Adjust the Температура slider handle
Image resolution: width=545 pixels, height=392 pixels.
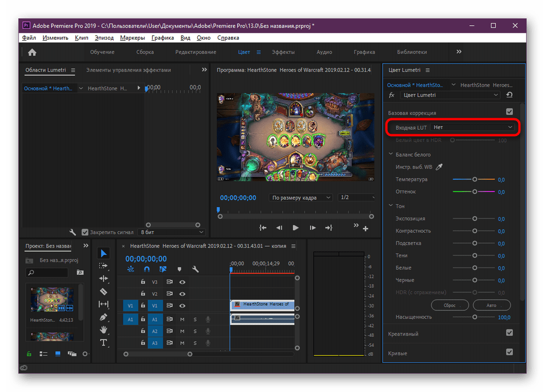[474, 180]
